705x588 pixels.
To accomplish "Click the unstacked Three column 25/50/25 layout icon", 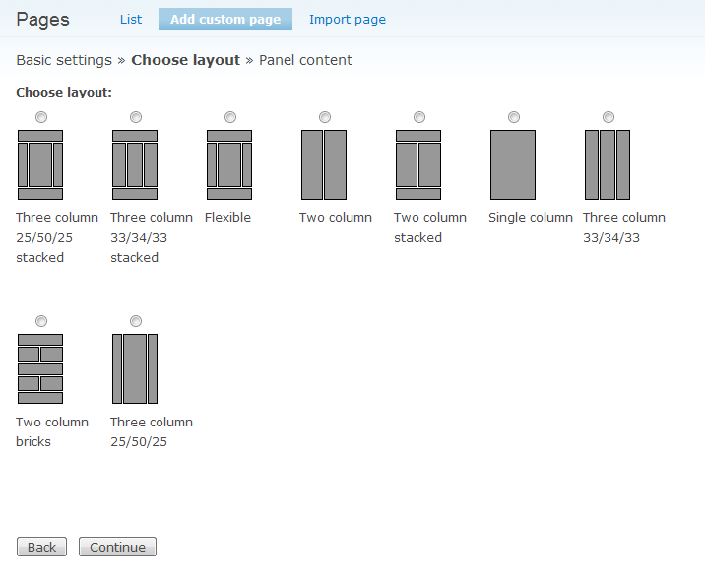I will 135,368.
